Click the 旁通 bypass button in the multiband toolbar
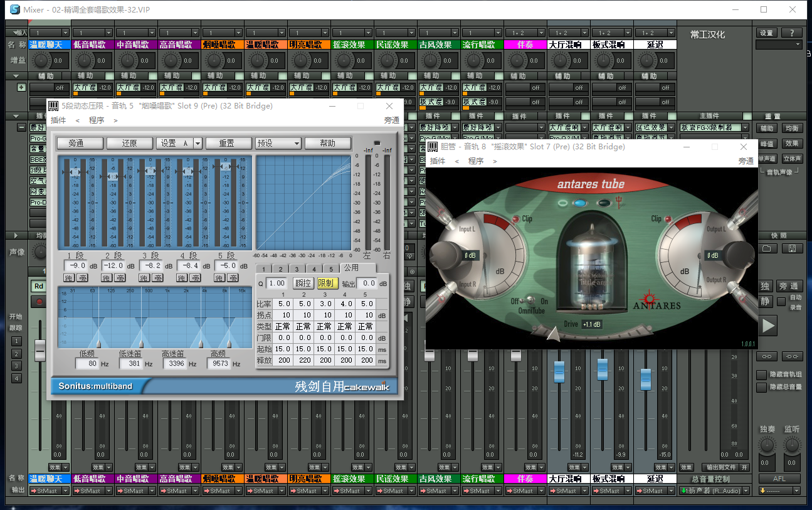 [80, 143]
